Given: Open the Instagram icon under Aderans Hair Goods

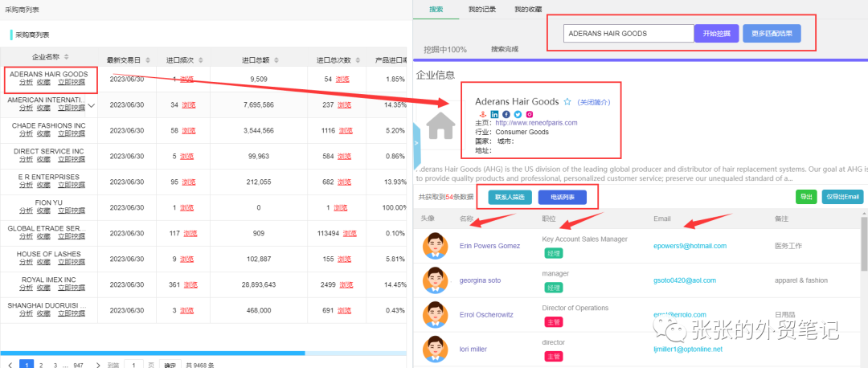Looking at the screenshot, I should (529, 114).
